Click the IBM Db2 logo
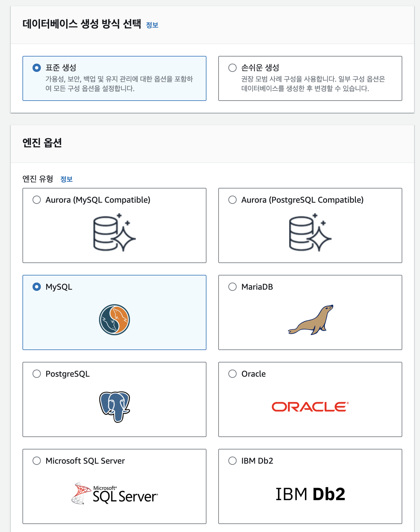This screenshot has height=532, width=420. 311,493
